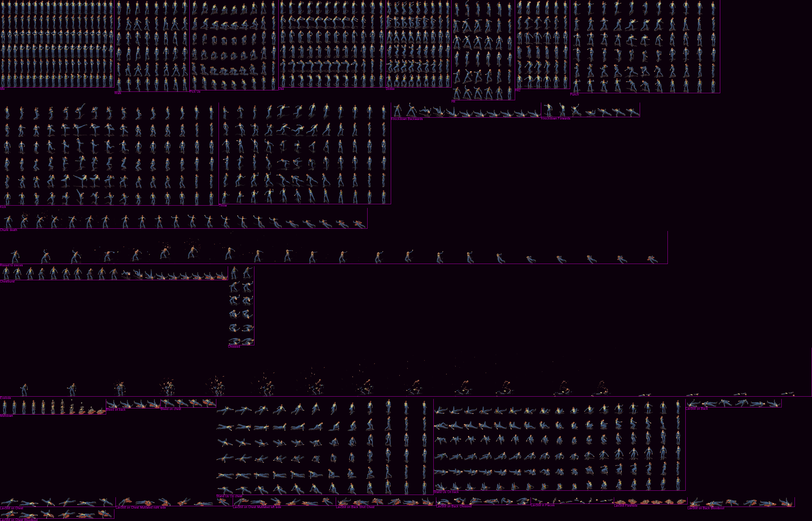The height and width of the screenshot is (521, 812).
Task: Select first sprite frame of Chestburst row
Action: (x=6, y=273)
